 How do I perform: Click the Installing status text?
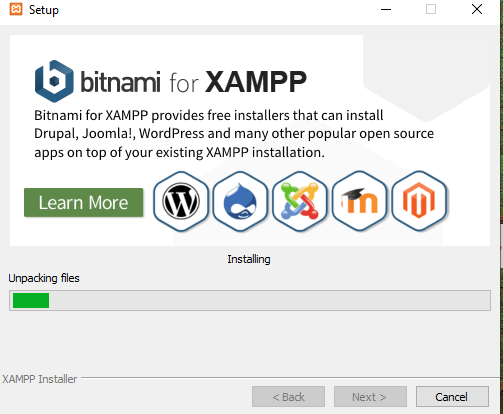click(249, 259)
